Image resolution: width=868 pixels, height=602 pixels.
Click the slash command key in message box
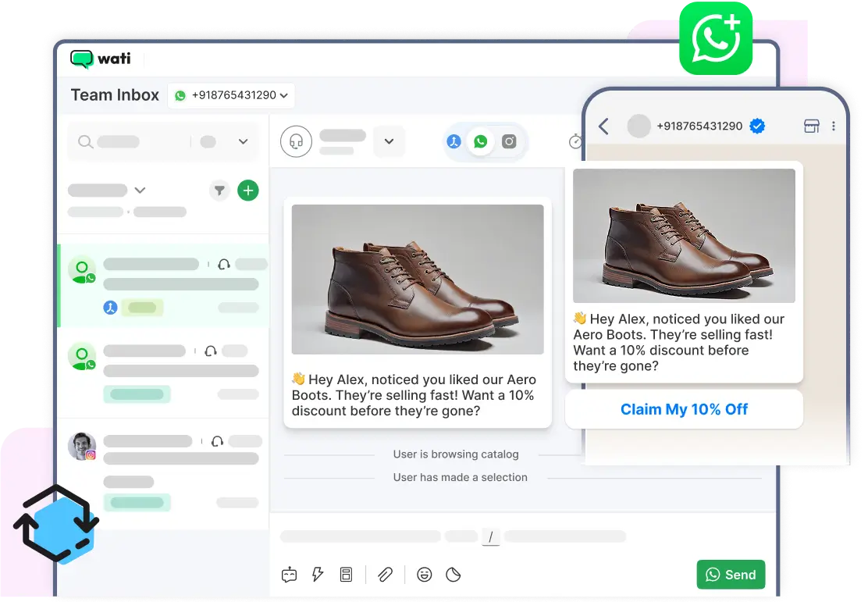pyautogui.click(x=490, y=536)
